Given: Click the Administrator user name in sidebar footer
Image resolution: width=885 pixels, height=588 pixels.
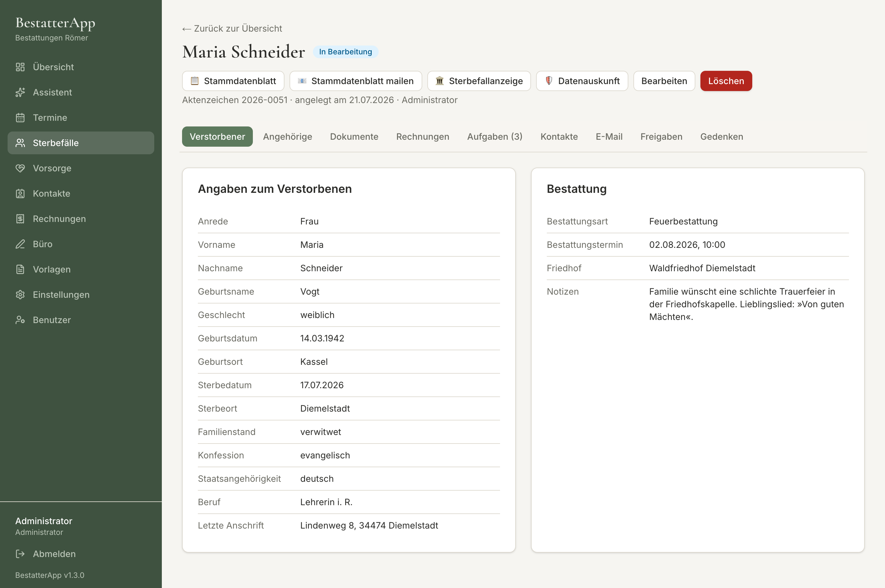Looking at the screenshot, I should (x=44, y=521).
